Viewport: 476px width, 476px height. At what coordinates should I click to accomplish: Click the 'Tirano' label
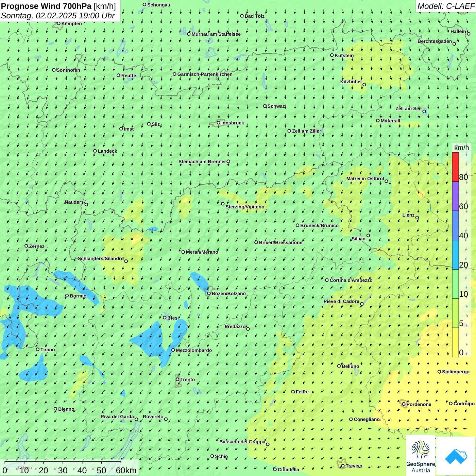point(48,350)
